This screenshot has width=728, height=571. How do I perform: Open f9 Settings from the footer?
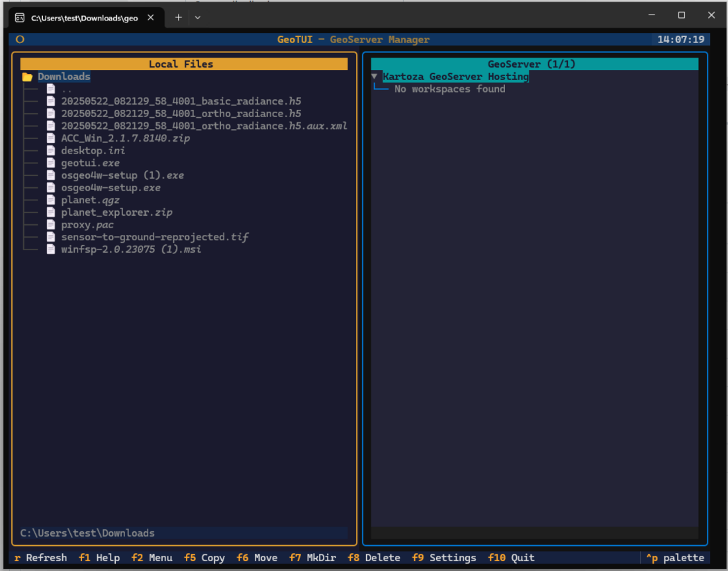point(444,558)
